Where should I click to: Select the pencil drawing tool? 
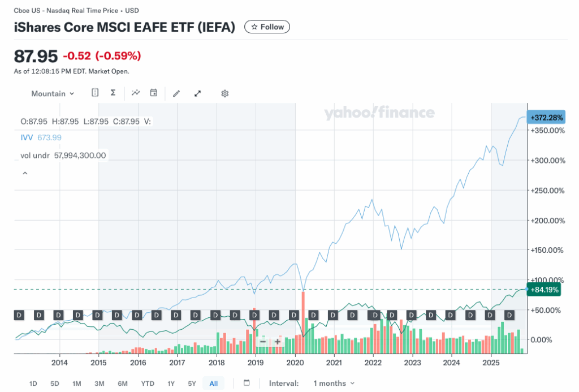point(176,93)
